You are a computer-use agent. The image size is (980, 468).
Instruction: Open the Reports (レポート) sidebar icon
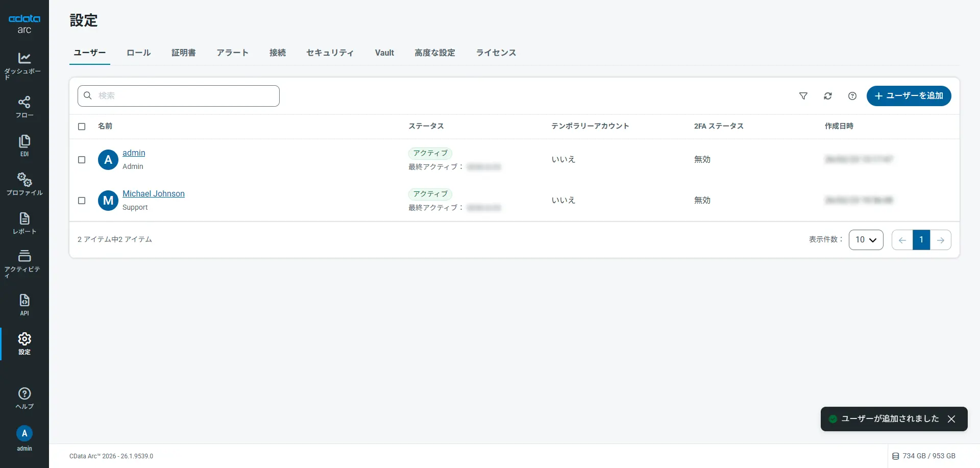(24, 219)
